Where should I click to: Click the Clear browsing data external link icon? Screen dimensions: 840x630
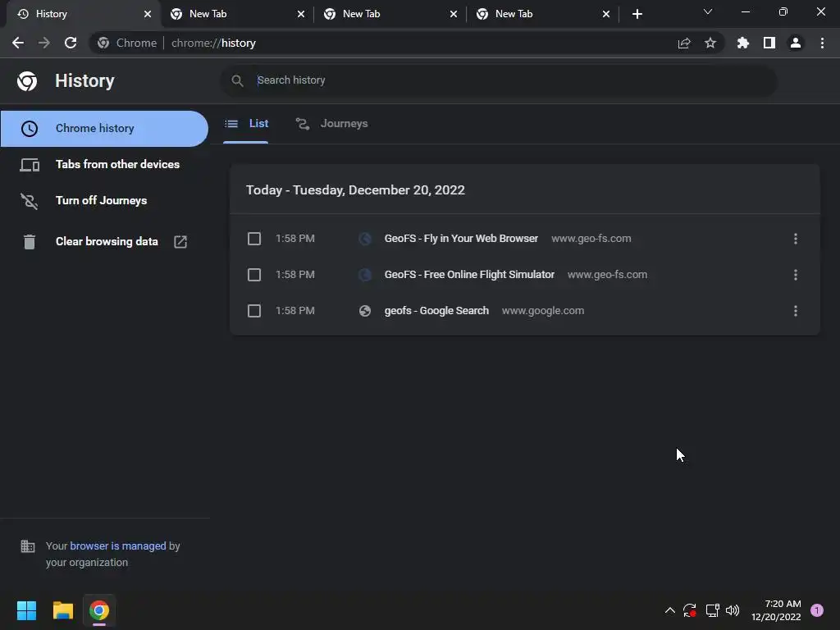point(180,242)
